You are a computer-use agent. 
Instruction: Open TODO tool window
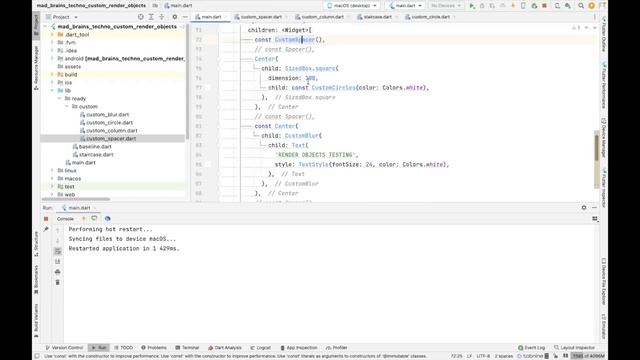coord(124,348)
